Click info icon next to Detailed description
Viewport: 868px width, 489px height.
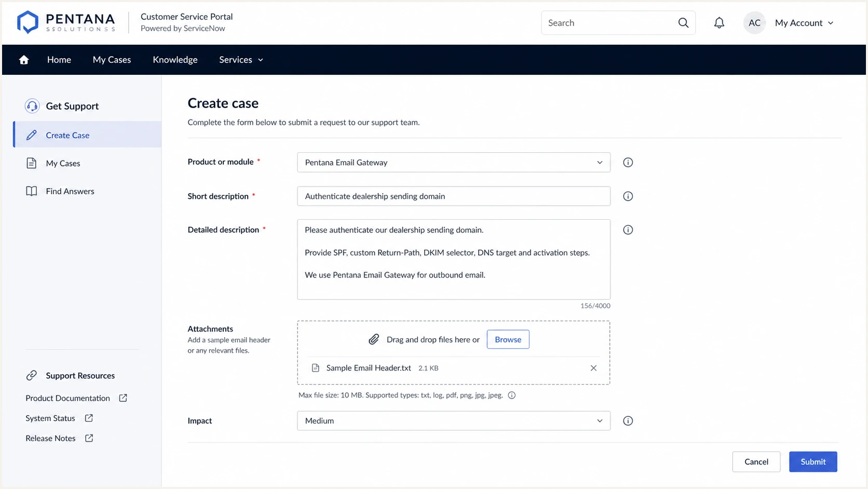coord(628,230)
